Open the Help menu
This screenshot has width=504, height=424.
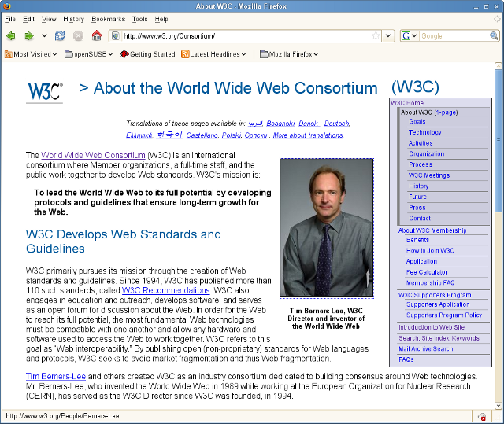pos(161,19)
